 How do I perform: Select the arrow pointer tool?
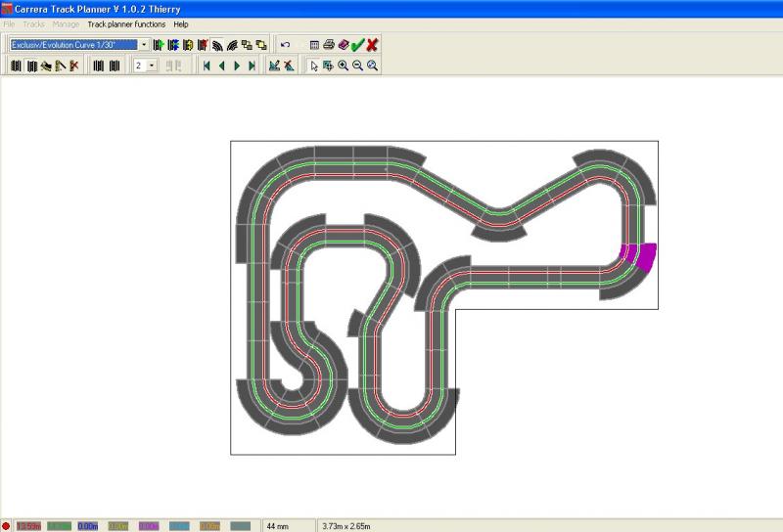tap(314, 66)
